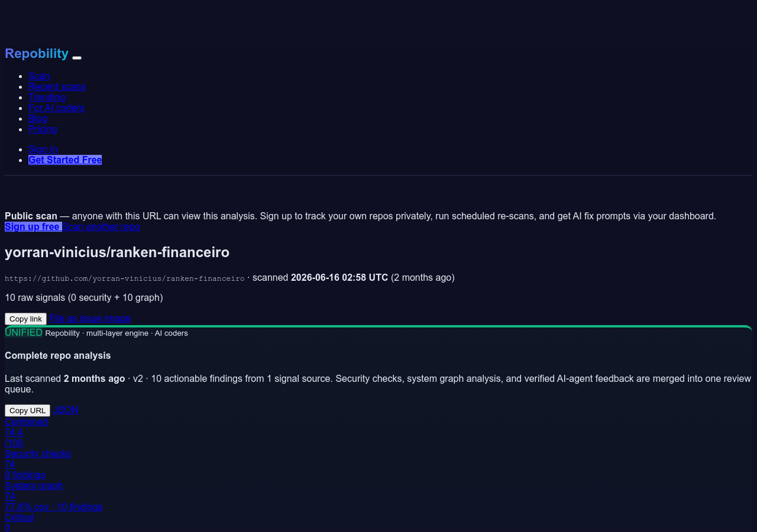Screen dimensions: 757x532
Task: Click Get Started Free button
Action: [65, 160]
